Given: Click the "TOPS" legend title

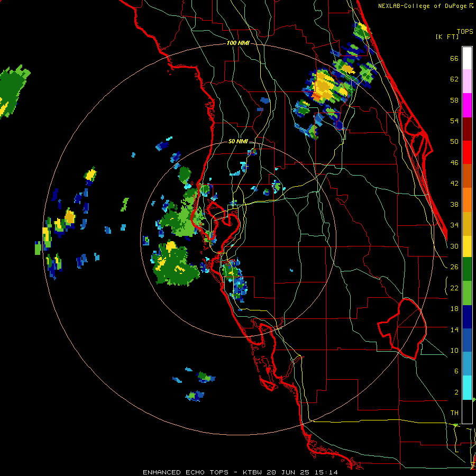Looking at the screenshot, I should pyautogui.click(x=465, y=31).
